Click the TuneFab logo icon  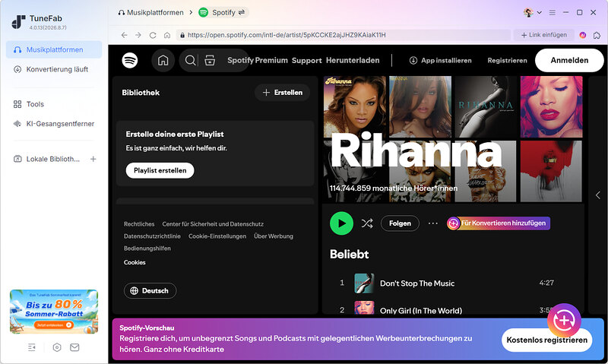click(18, 22)
